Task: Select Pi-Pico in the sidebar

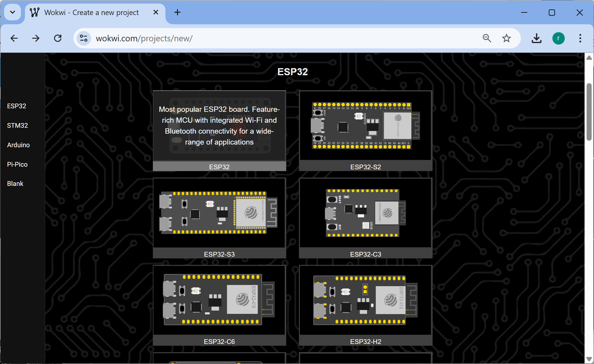Action: (x=17, y=164)
